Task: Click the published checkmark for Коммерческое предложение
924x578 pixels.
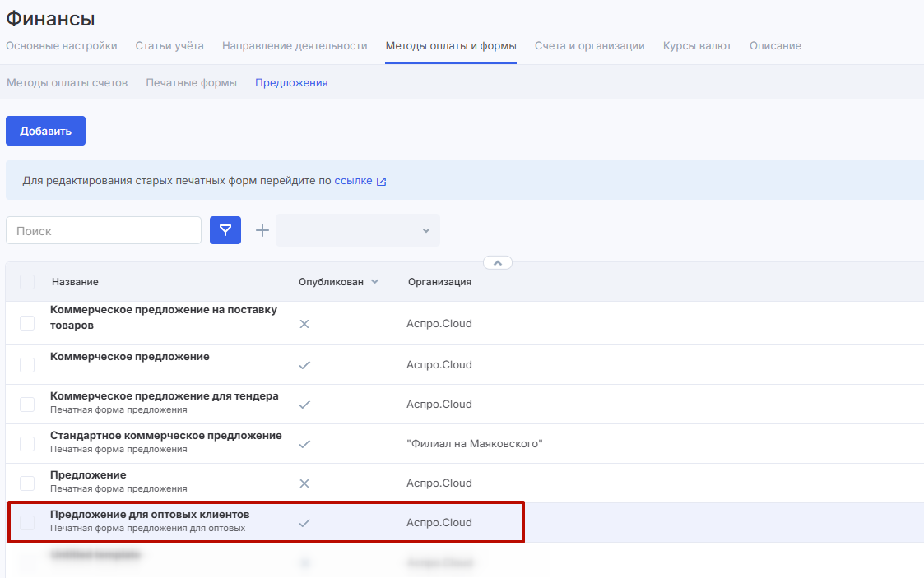Action: coord(304,365)
